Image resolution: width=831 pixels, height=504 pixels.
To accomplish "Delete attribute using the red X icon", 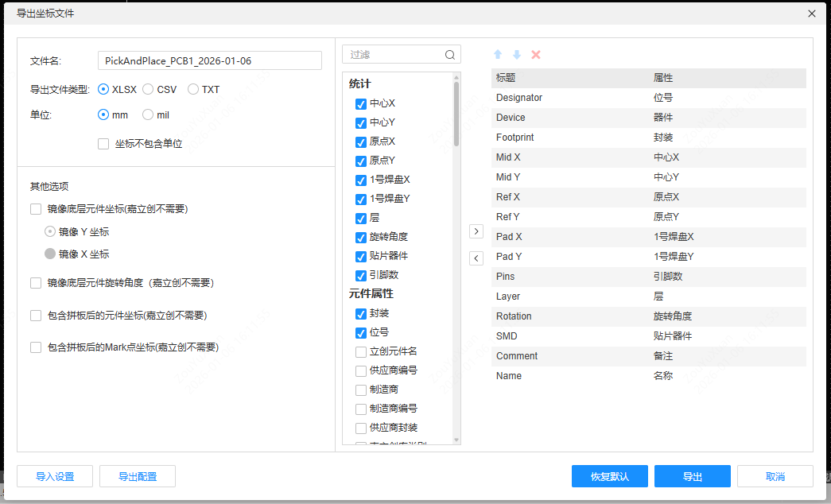I will pyautogui.click(x=536, y=54).
